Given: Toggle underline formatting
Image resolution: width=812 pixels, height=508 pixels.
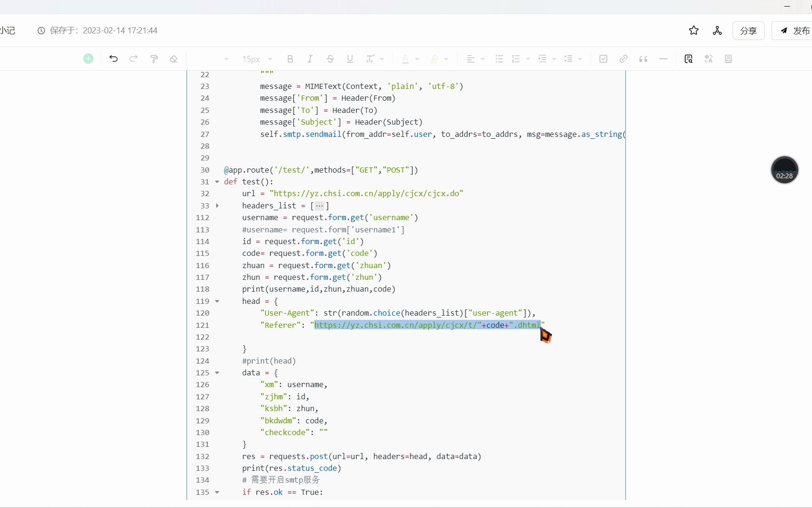Looking at the screenshot, I should click(350, 59).
